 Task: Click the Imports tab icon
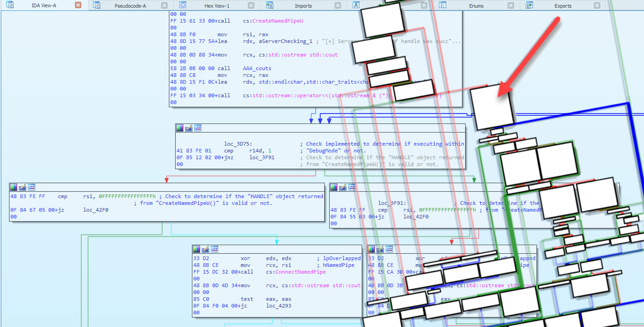pyautogui.click(x=270, y=5)
